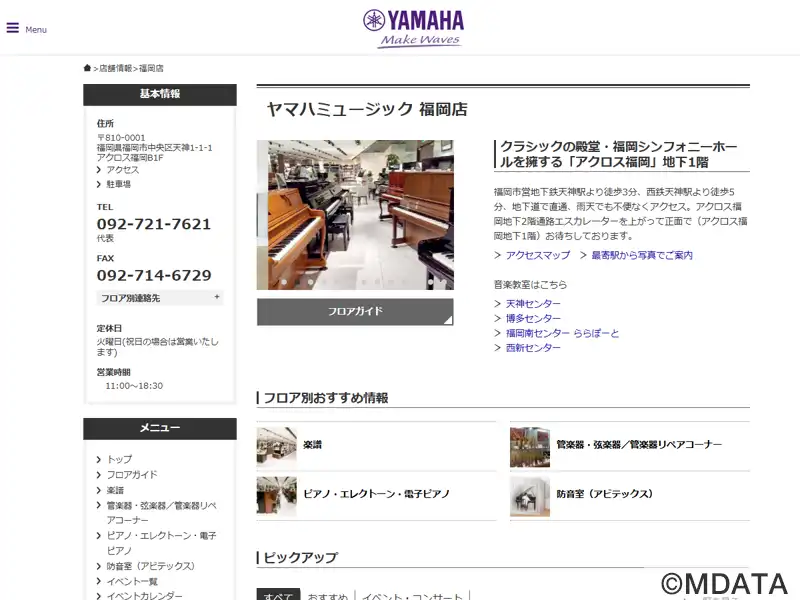Click the business hours 11:00～18:30 text
The width and height of the screenshot is (800, 600).
(134, 386)
